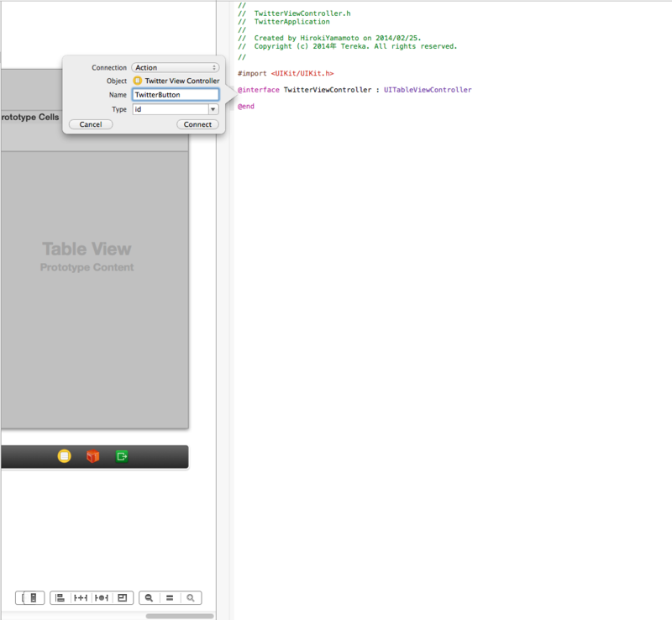Toggle the form factor button in canvas toolbar
The height and width of the screenshot is (620, 672).
[30, 597]
